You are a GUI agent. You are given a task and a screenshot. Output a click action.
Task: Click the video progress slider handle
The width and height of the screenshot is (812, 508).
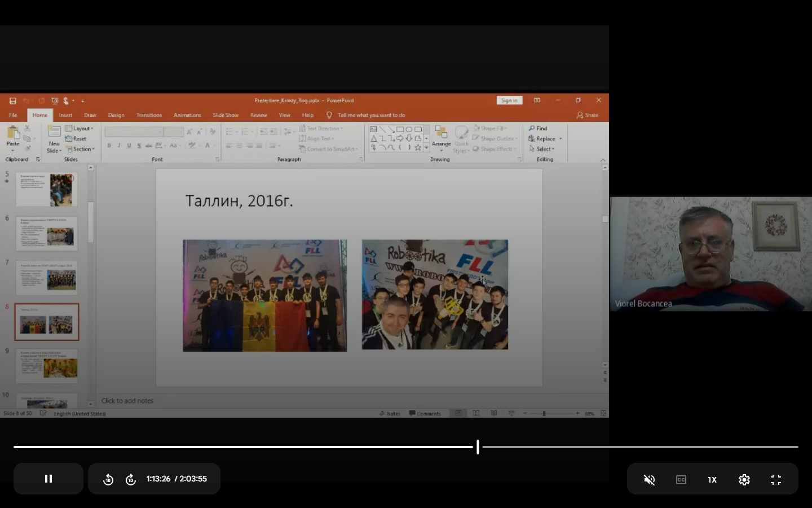[478, 447]
